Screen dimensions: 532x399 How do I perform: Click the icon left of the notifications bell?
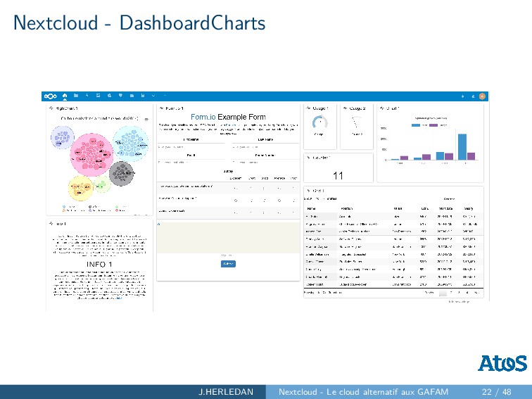(x=462, y=96)
